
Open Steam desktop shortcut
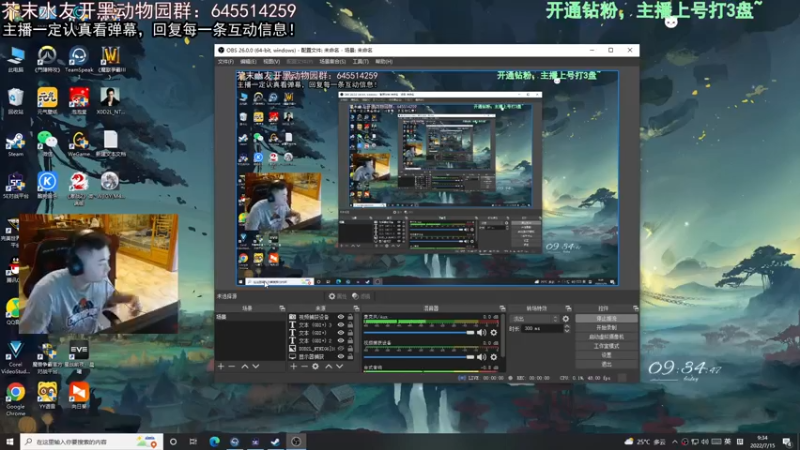tap(15, 143)
